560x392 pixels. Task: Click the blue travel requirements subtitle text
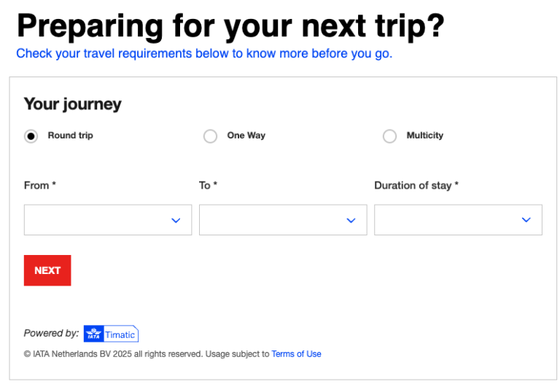pos(204,54)
